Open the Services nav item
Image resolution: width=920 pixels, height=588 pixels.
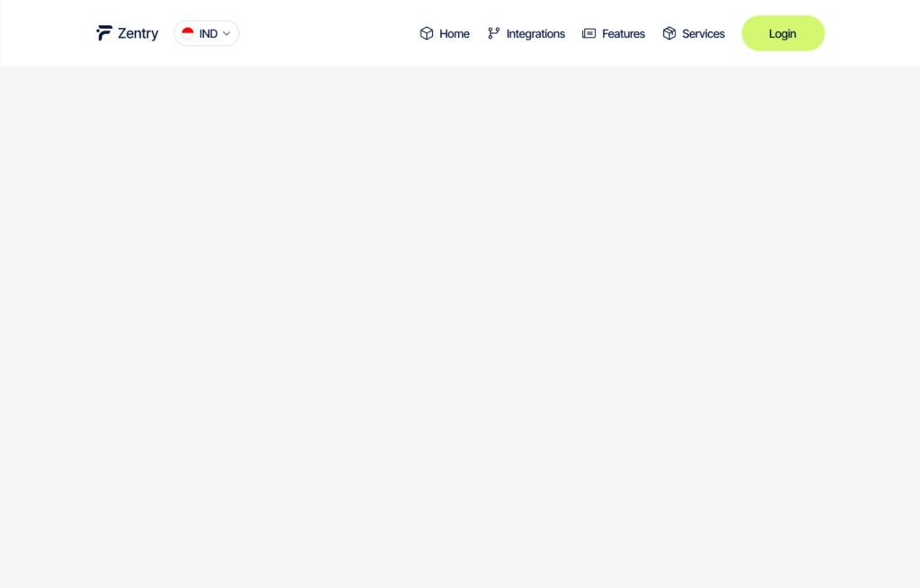[694, 33]
